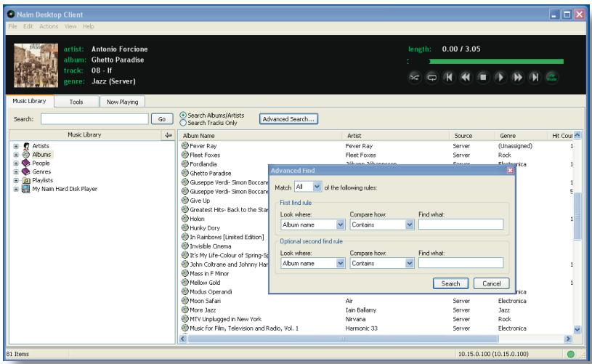This screenshot has height=364, width=592.
Task: Start playback with the play button
Action: tap(500, 78)
